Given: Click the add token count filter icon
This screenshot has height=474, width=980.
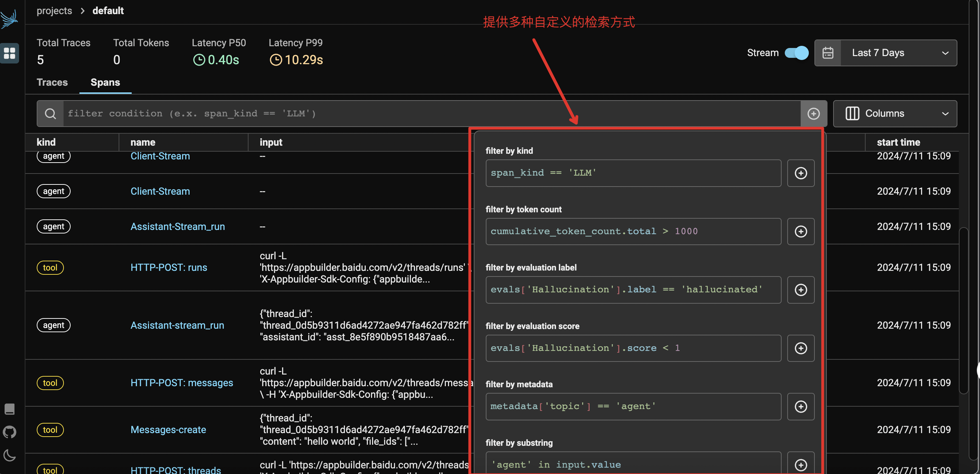Looking at the screenshot, I should (801, 231).
